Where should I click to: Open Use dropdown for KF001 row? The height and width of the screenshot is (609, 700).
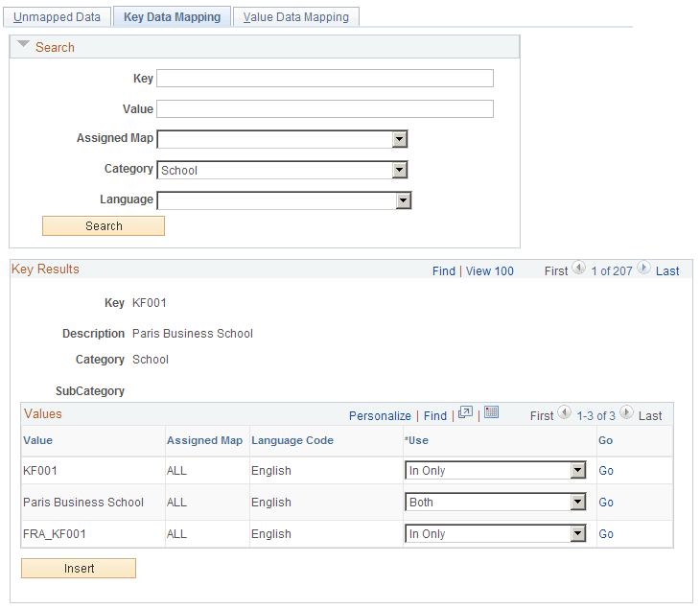(578, 470)
